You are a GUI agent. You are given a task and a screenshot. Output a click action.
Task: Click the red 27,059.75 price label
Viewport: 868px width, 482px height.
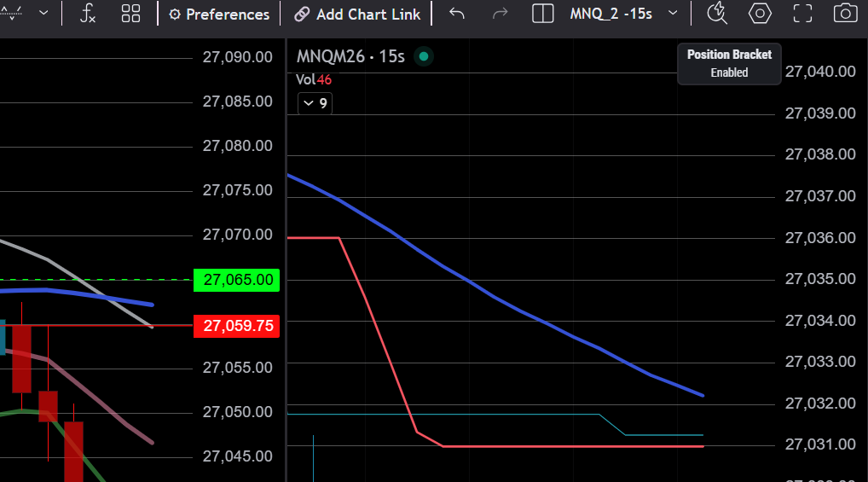[x=236, y=326]
